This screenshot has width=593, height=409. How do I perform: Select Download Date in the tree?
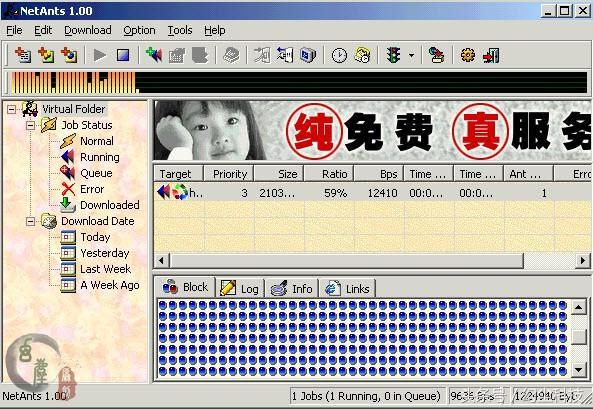(98, 221)
